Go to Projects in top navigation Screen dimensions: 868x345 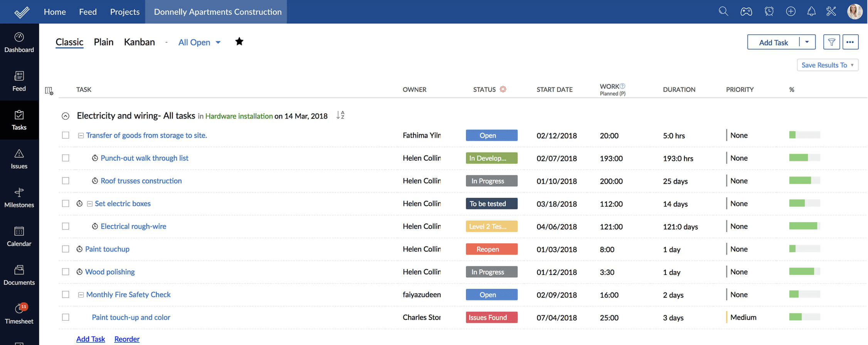(x=124, y=12)
